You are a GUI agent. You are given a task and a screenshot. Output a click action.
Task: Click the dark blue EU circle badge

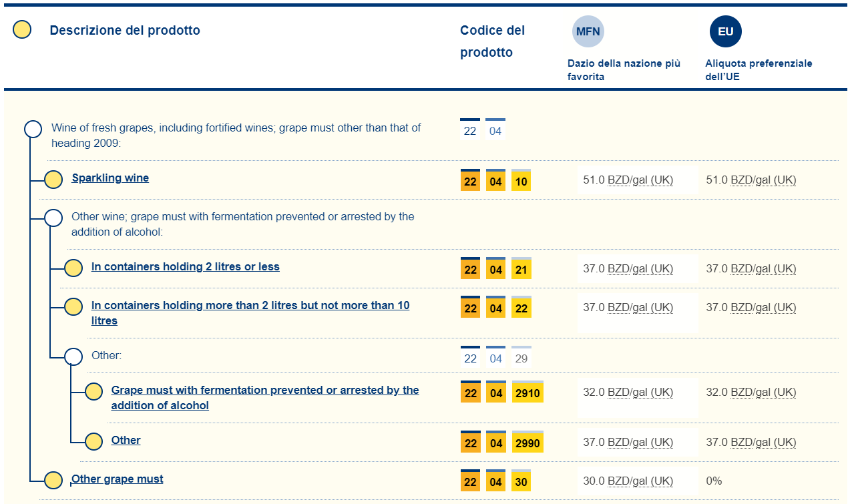tap(725, 31)
